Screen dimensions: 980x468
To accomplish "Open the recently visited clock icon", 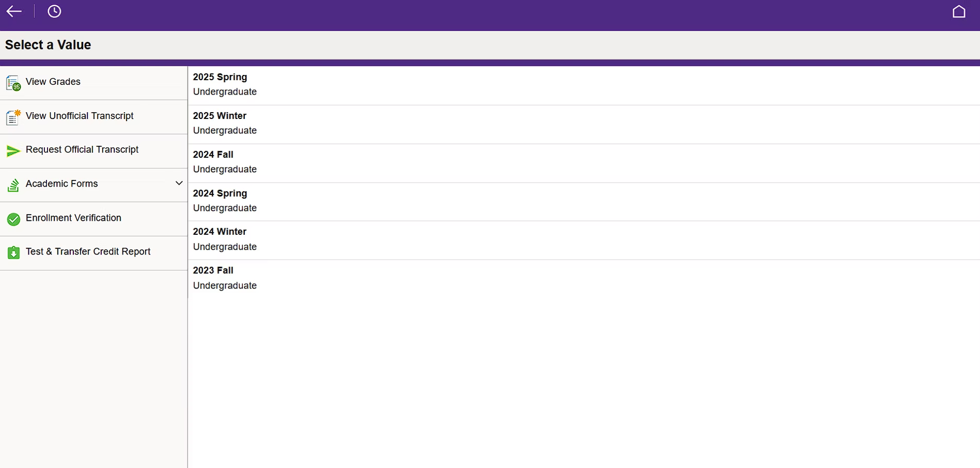I will tap(54, 11).
